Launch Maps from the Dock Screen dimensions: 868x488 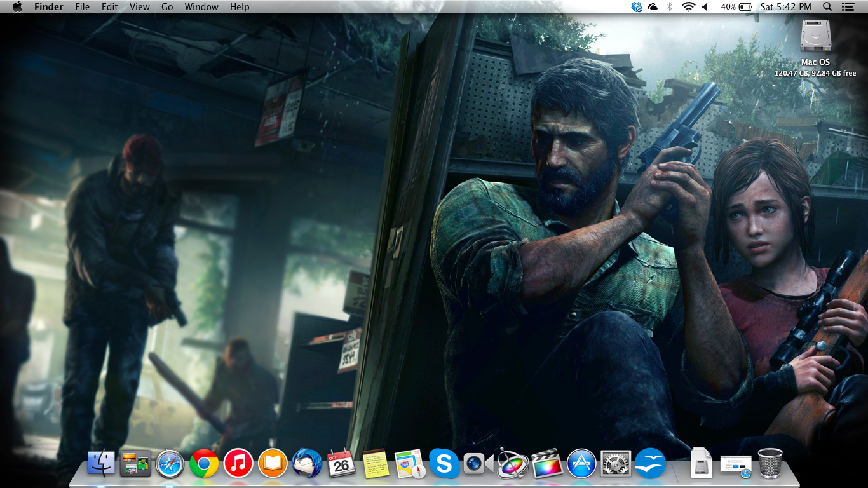tap(410, 464)
